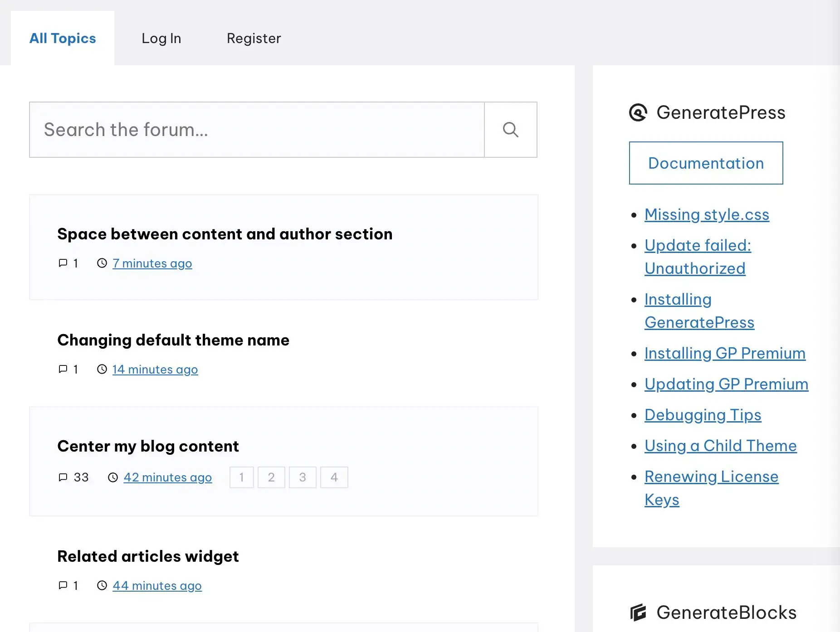Focus the Search the forum input field
Image resolution: width=840 pixels, height=632 pixels.
[257, 130]
